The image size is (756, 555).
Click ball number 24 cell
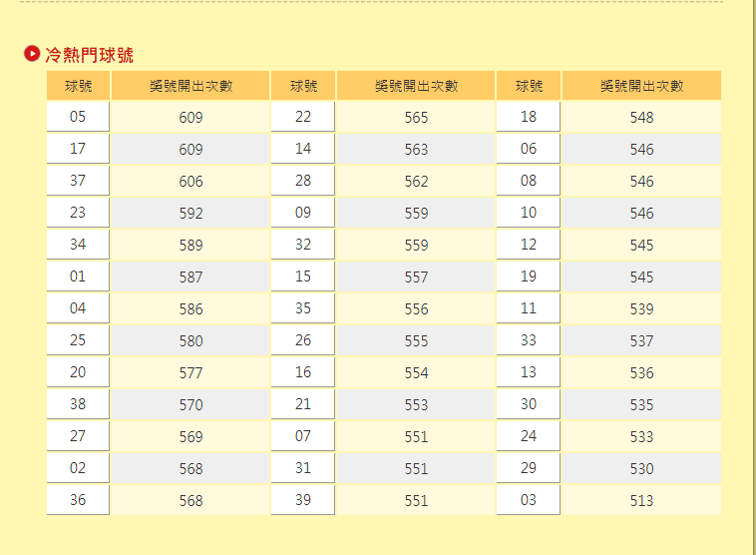pos(529,435)
